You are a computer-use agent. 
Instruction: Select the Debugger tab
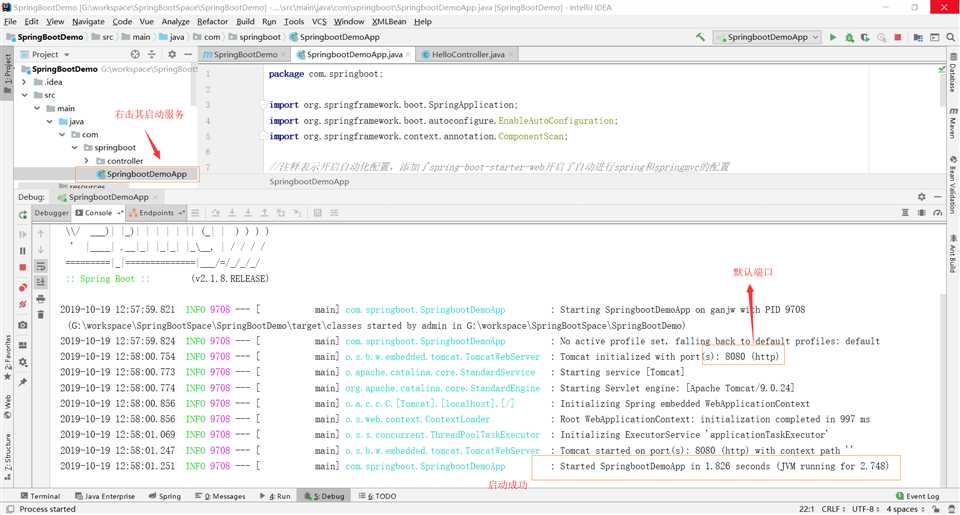[51, 213]
